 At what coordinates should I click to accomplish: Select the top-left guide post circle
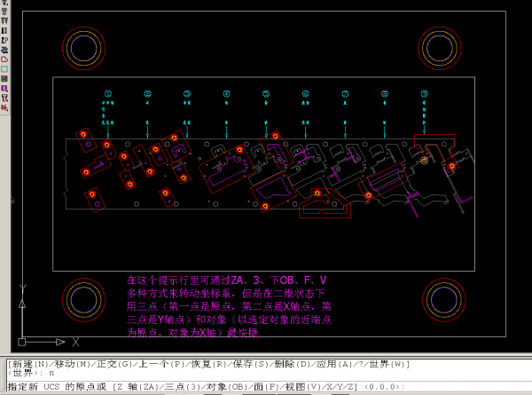point(85,47)
